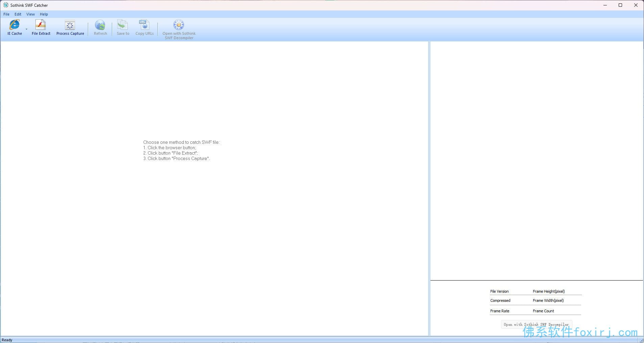Click the 'Choose one method to catch SWF file' text
The width and height of the screenshot is (644, 343).
tap(181, 142)
